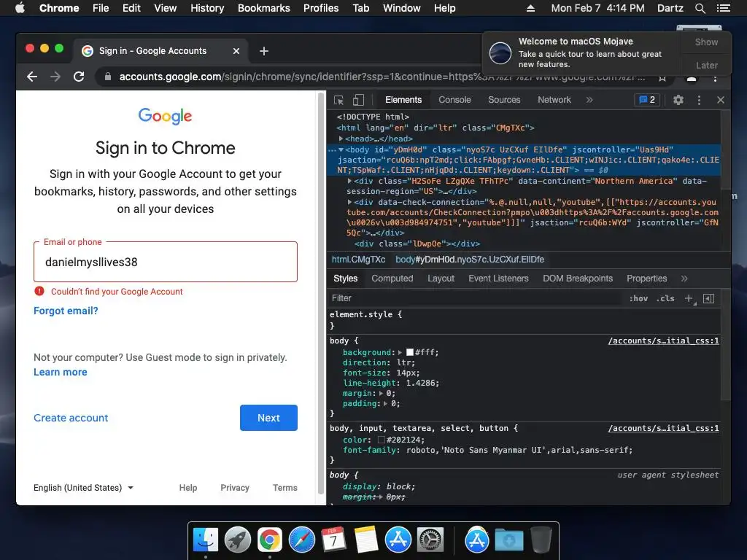Open the DevTools three-dot customize menu
747x560 pixels.
click(x=699, y=100)
